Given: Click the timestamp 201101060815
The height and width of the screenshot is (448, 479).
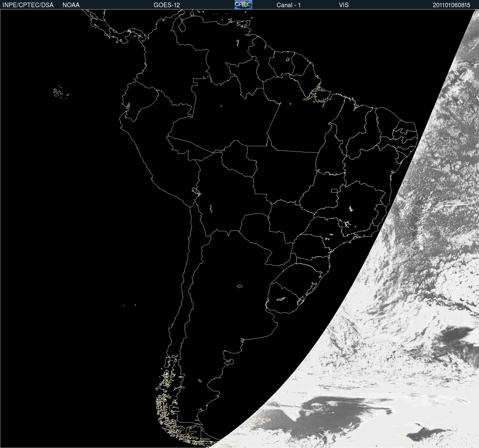Looking at the screenshot, I should pos(452,5).
